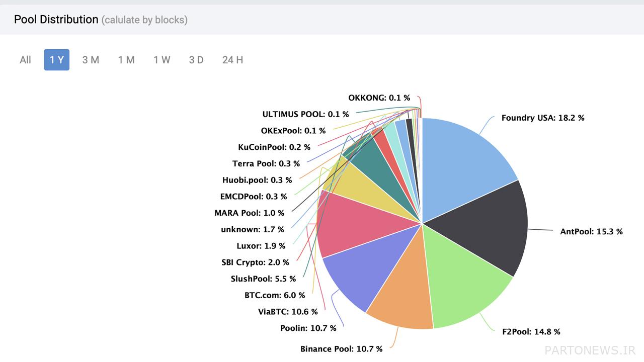The height and width of the screenshot is (362, 644).
Task: Click the 'Pool Distribution' heading
Action: coord(56,20)
